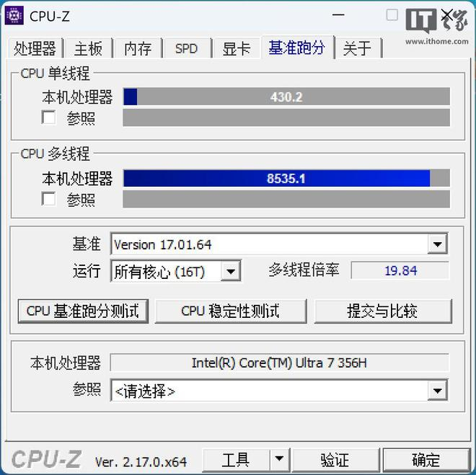
Task: Enable the single-thread 参照 checkbox
Action: [x=48, y=117]
